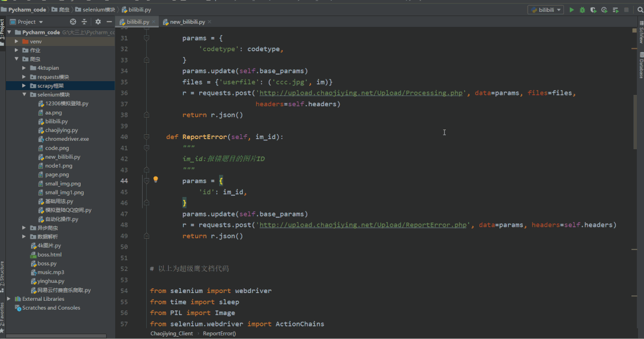Close the new_bilibili.py editor tab

209,21
